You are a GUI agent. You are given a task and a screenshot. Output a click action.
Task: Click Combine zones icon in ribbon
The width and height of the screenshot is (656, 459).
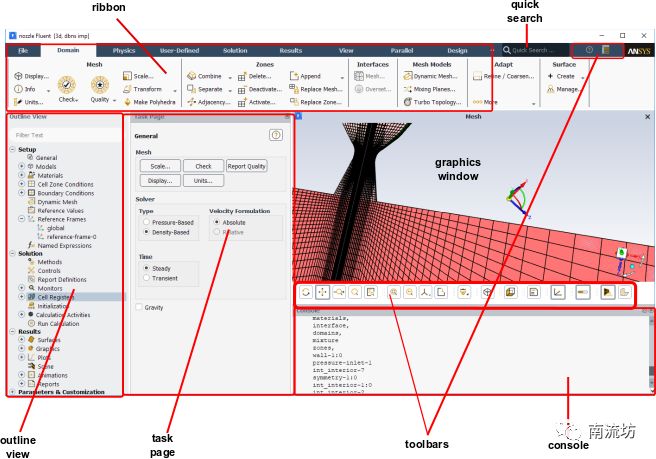pos(204,75)
